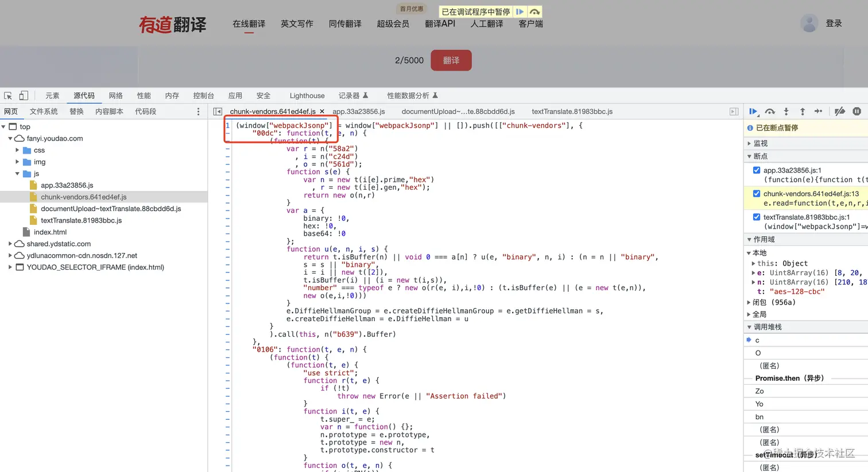Collapse the top frame tree node
The image size is (868, 472).
coord(3,127)
